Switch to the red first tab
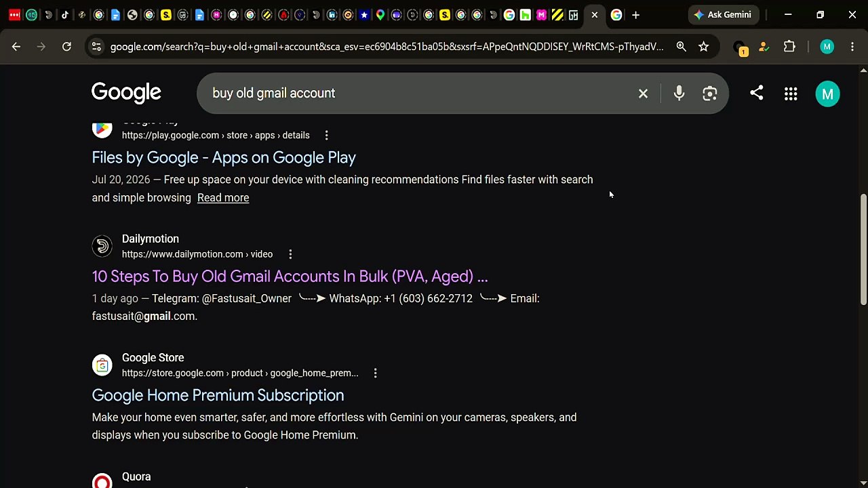Image resolution: width=868 pixels, height=488 pixels. click(x=14, y=15)
